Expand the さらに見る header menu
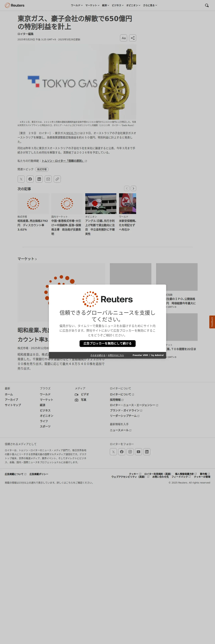The image size is (215, 644). pyautogui.click(x=150, y=5)
